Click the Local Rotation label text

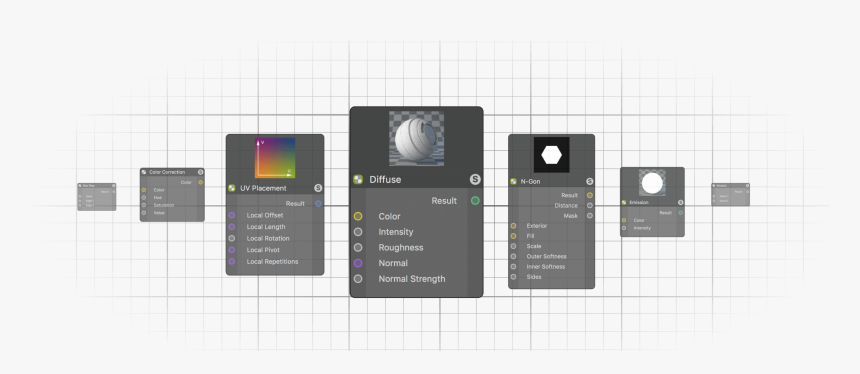[268, 239]
